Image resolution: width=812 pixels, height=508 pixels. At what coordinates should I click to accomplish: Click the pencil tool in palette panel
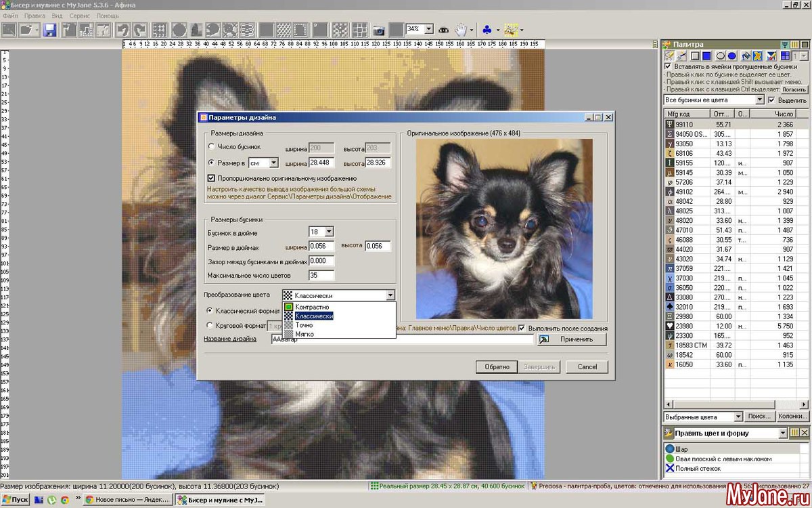pos(670,56)
